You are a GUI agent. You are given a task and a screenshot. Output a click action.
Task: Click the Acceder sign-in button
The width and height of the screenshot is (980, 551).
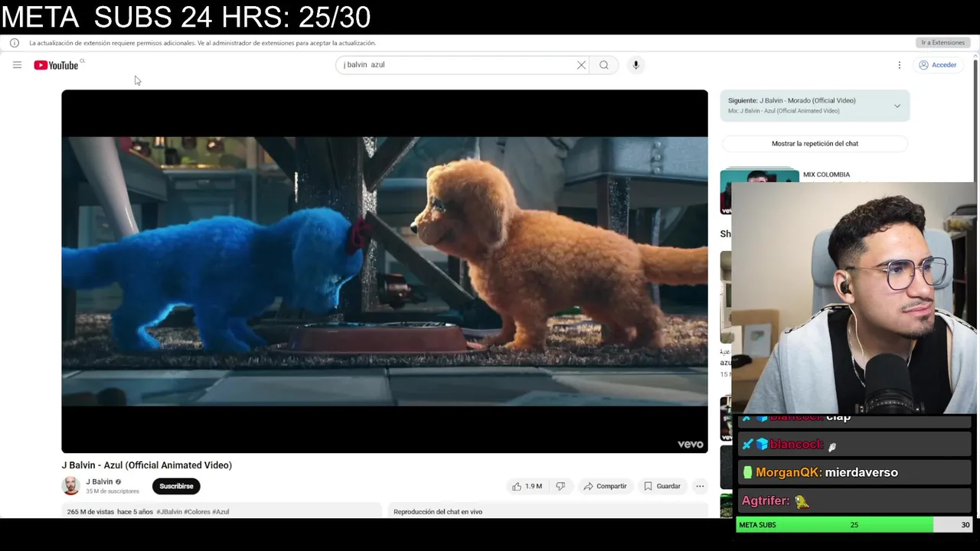(x=938, y=65)
